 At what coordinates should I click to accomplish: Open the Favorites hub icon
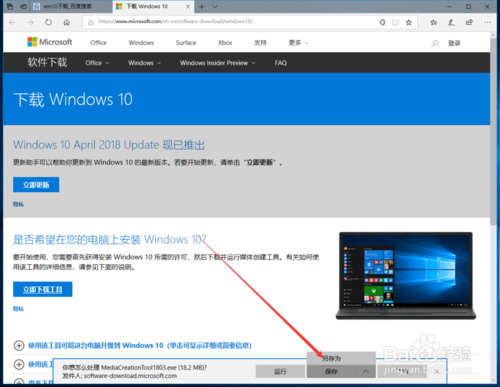tap(433, 22)
